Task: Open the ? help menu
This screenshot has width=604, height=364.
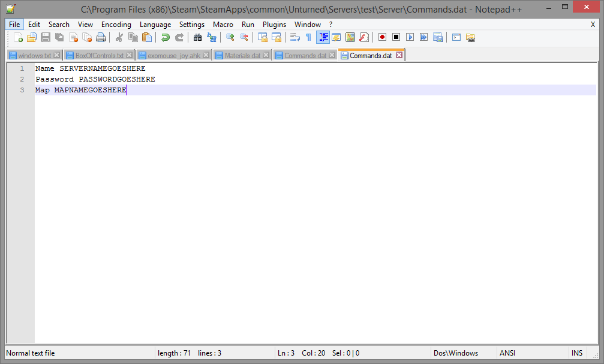Action: point(330,24)
